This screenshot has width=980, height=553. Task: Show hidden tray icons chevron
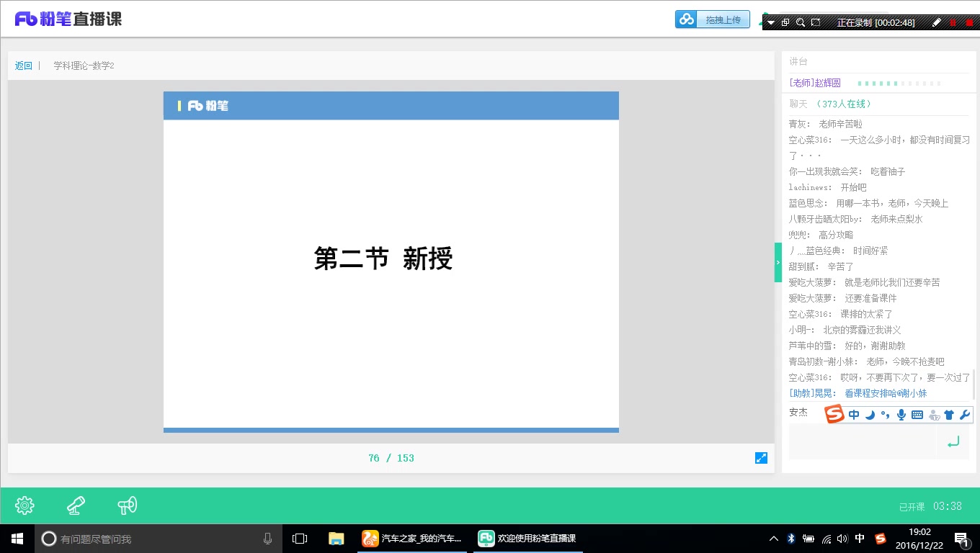pyautogui.click(x=774, y=539)
